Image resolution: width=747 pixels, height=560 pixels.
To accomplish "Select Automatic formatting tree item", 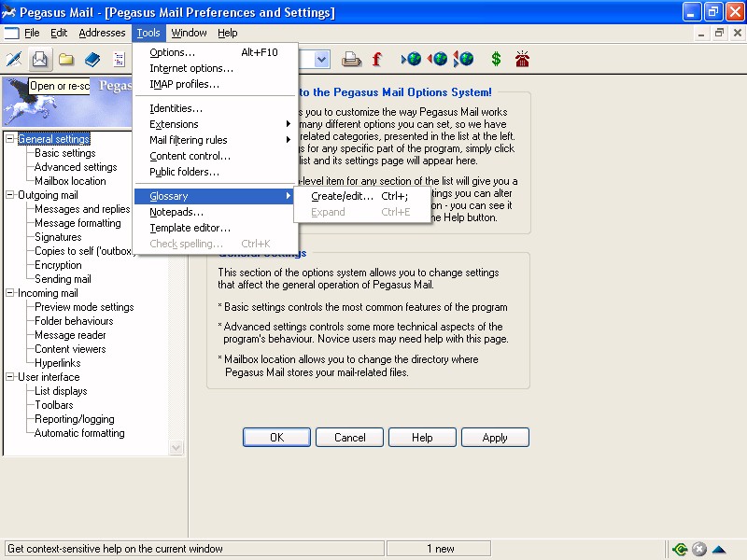I will [x=79, y=433].
